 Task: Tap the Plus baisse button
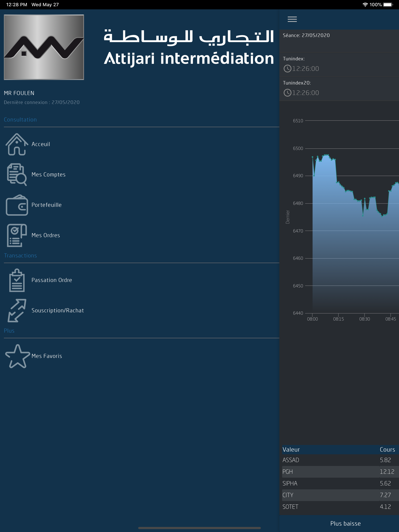[x=345, y=524]
